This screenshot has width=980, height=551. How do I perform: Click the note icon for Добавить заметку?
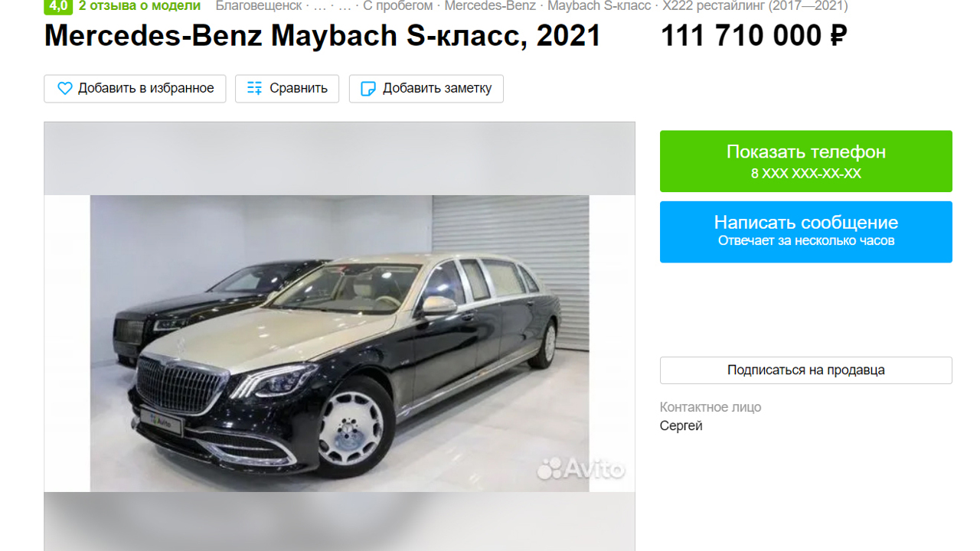tap(368, 89)
